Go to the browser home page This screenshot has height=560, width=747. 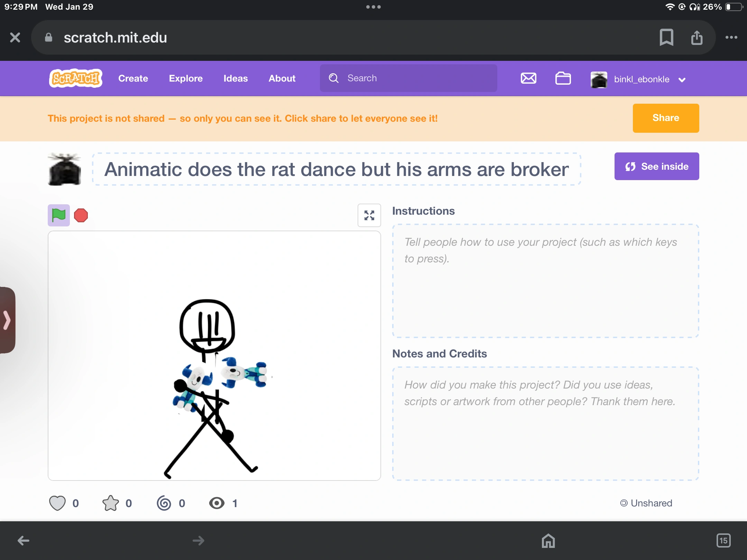tap(548, 541)
